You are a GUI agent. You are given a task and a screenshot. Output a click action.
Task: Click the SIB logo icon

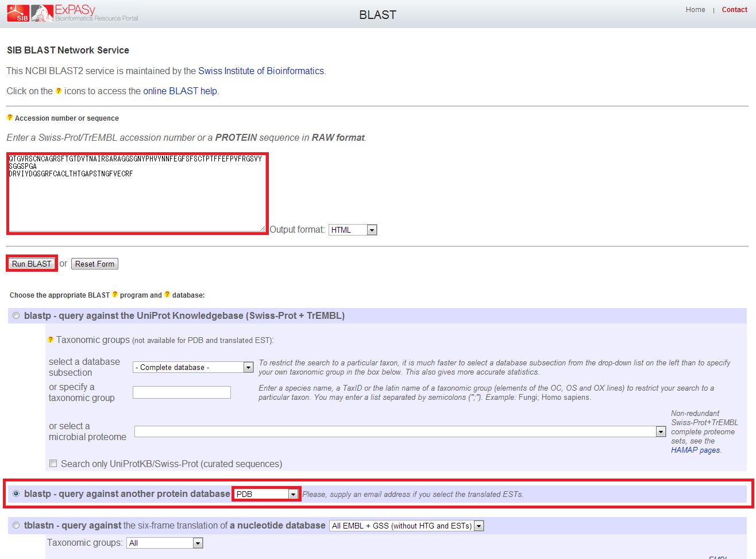(x=18, y=13)
